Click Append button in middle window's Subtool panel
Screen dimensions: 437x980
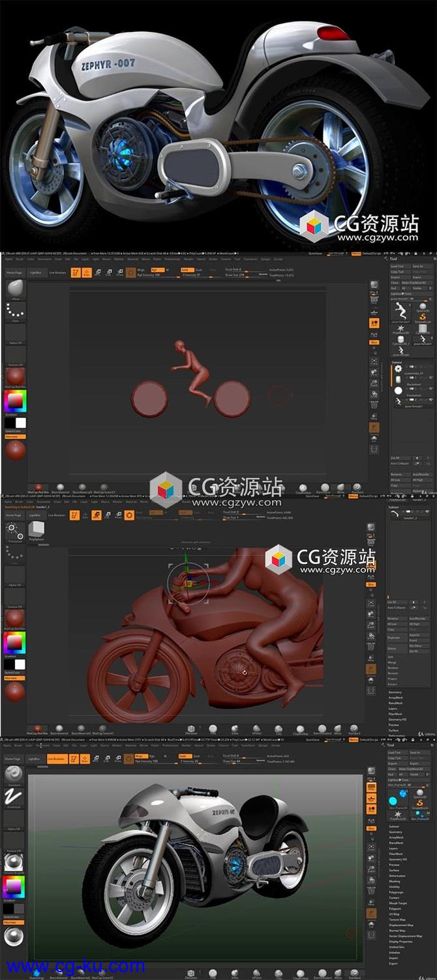tap(417, 635)
